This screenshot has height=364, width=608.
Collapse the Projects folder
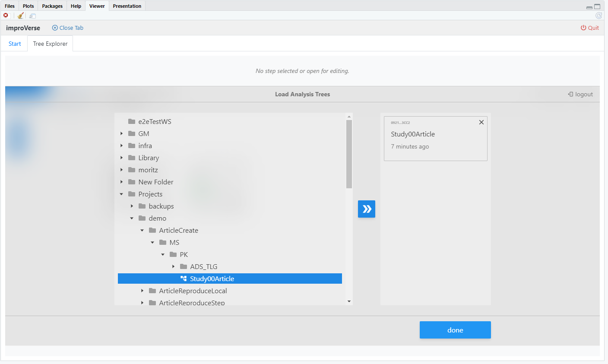121,194
